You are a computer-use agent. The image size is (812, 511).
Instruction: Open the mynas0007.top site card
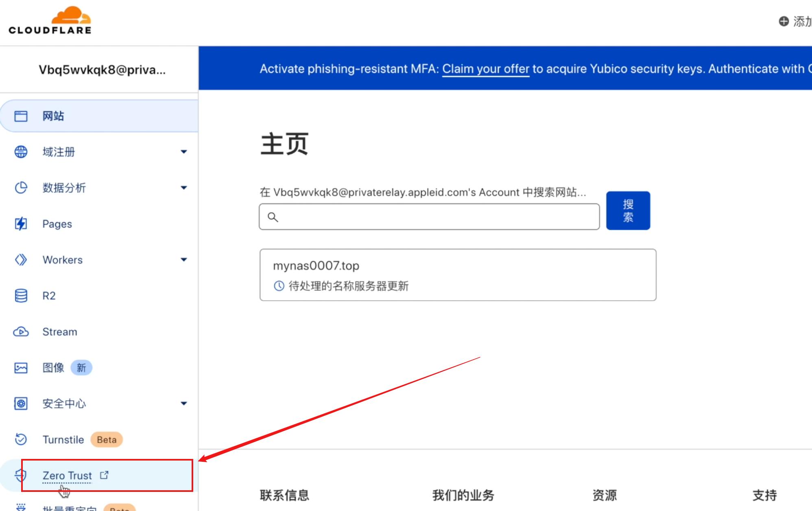(x=458, y=275)
